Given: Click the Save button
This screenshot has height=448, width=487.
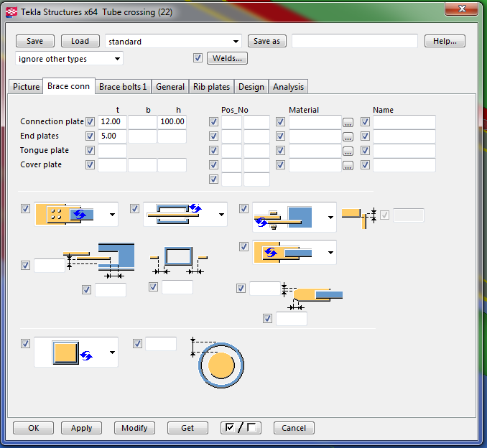Looking at the screenshot, I should [35, 41].
